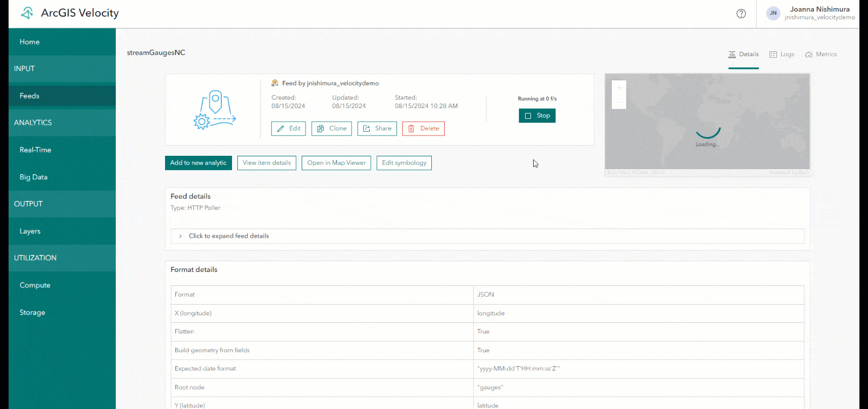Click the feed owner icon beside jnishimura_velocitydemo
The height and width of the screenshot is (409, 868).
coord(275,83)
